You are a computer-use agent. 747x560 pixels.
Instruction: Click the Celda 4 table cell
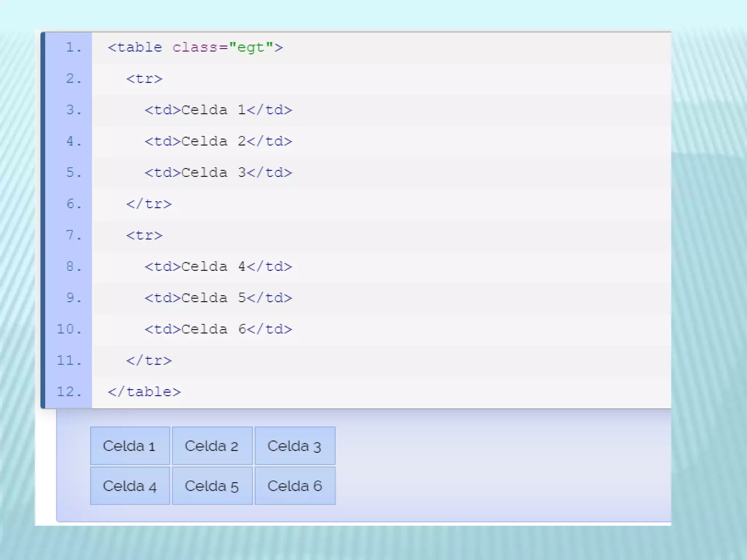tap(130, 486)
